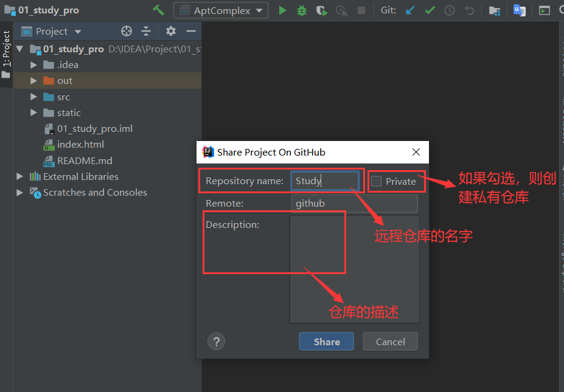Start debugging with the bug icon
The width and height of the screenshot is (564, 392).
click(302, 10)
